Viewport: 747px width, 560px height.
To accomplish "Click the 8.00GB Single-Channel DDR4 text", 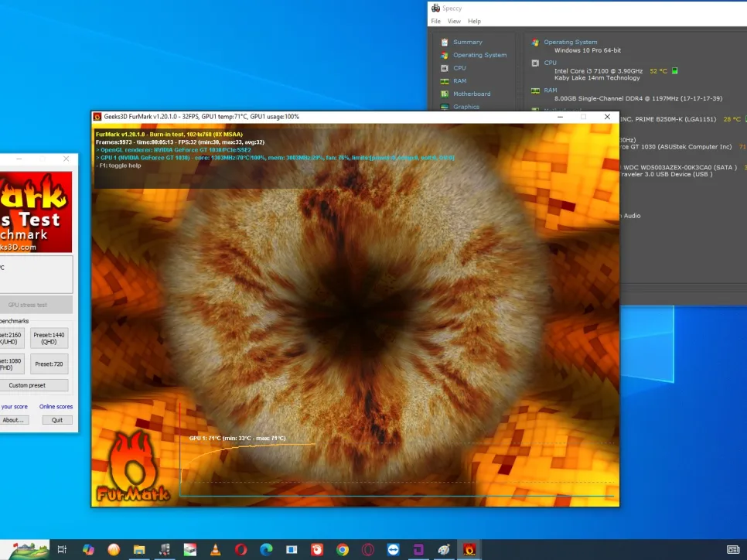I will point(639,98).
